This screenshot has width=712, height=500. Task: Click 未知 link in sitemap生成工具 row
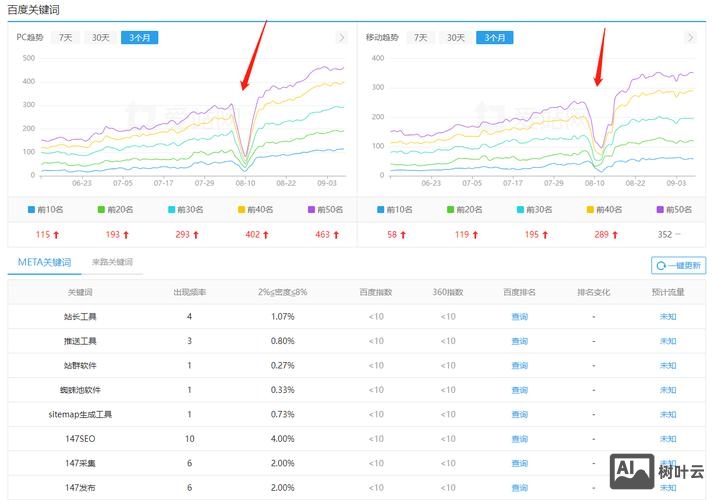667,414
